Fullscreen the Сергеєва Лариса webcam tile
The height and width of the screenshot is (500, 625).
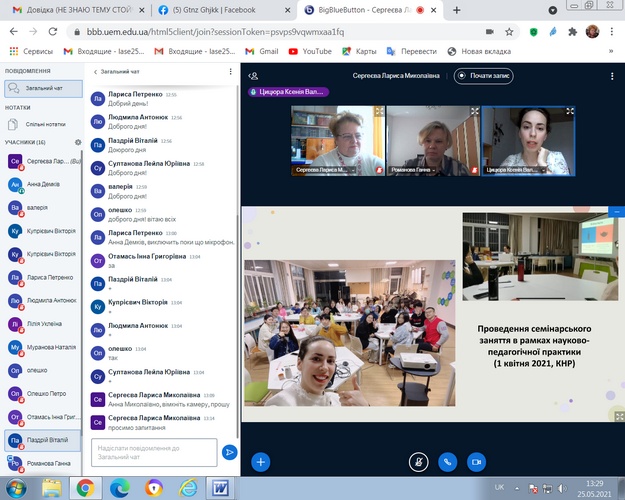tap(377, 112)
